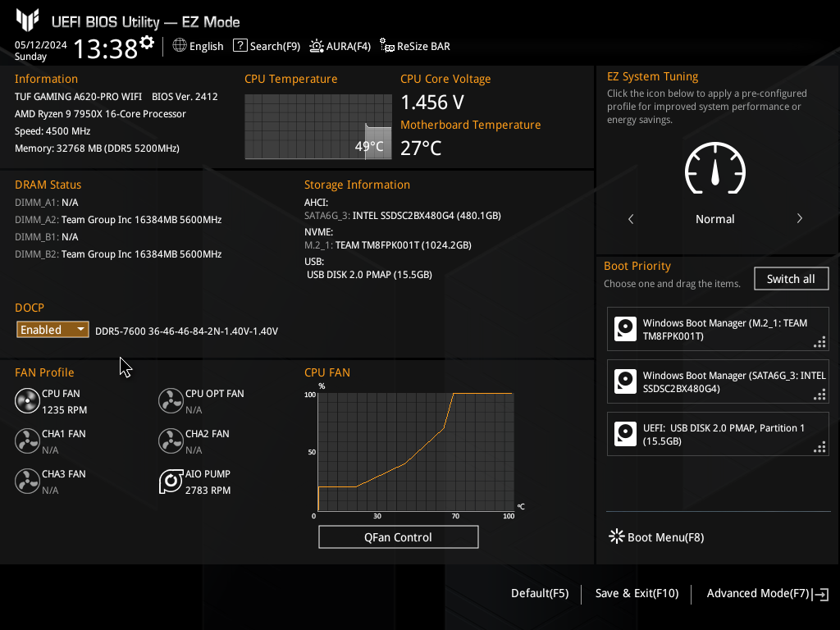
Task: Click TEAM TM8FPK001T NVME entry
Action: coord(388,245)
